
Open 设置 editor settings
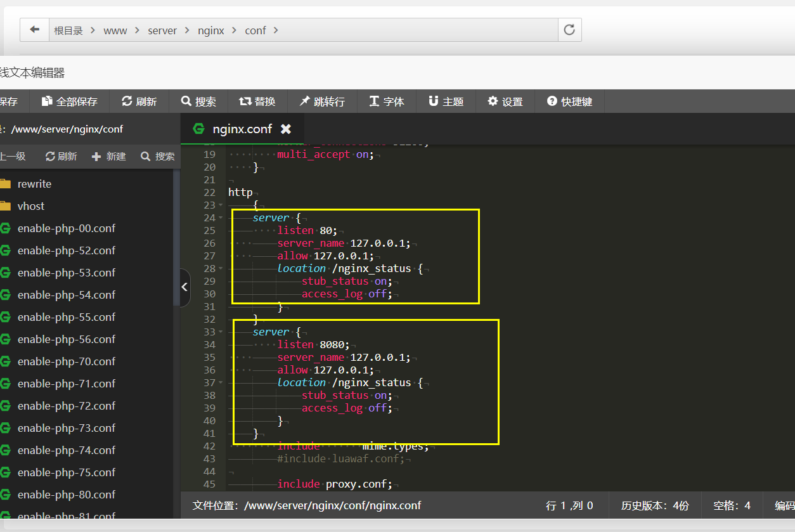click(505, 101)
